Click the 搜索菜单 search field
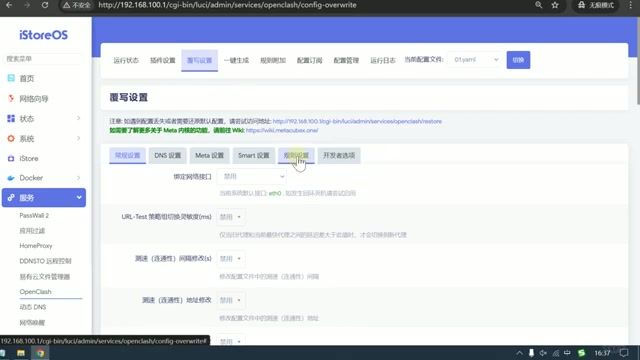 pos(44,59)
